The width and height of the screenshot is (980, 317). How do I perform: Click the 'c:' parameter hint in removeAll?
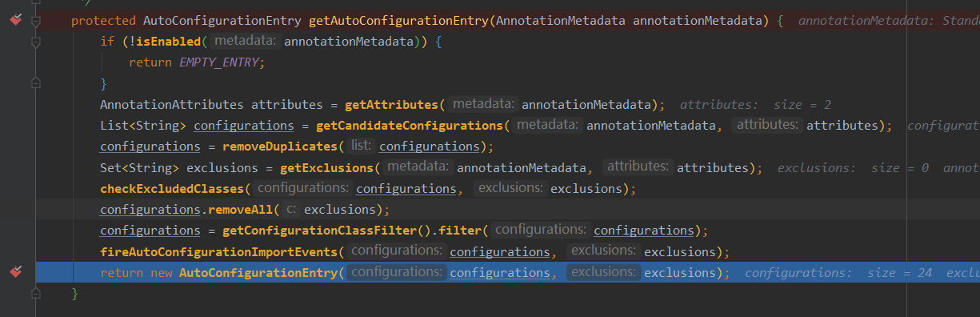pos(291,210)
